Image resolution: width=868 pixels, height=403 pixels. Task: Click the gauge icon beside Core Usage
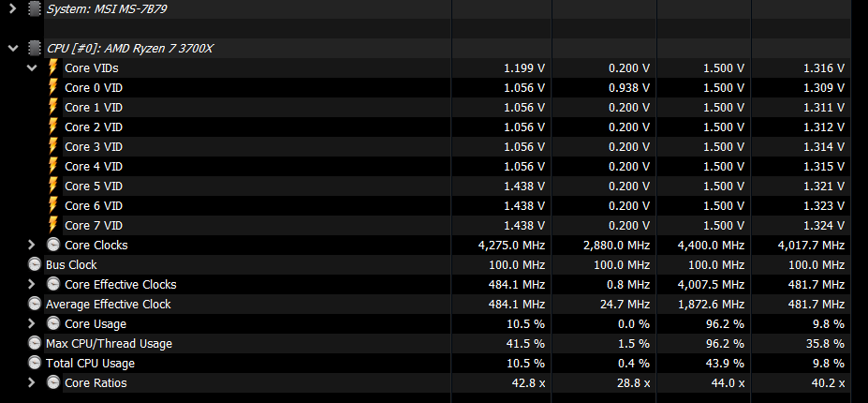(53, 323)
